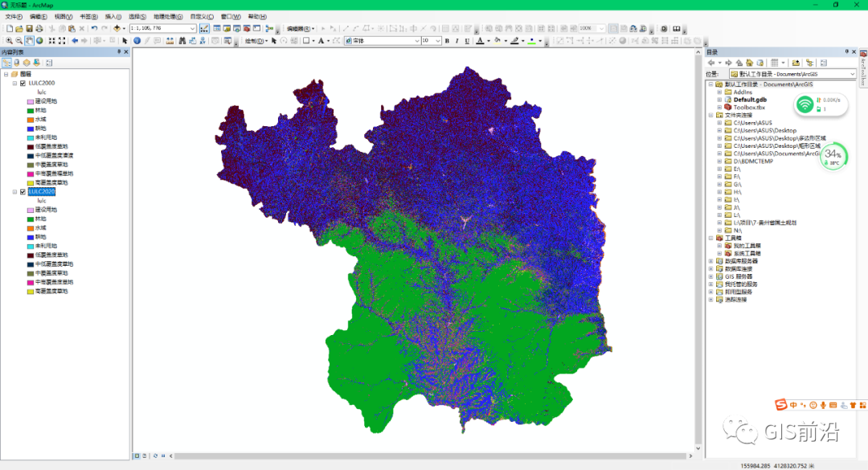868x470 pixels.
Task: Click the Open document folder icon
Action: click(19, 28)
